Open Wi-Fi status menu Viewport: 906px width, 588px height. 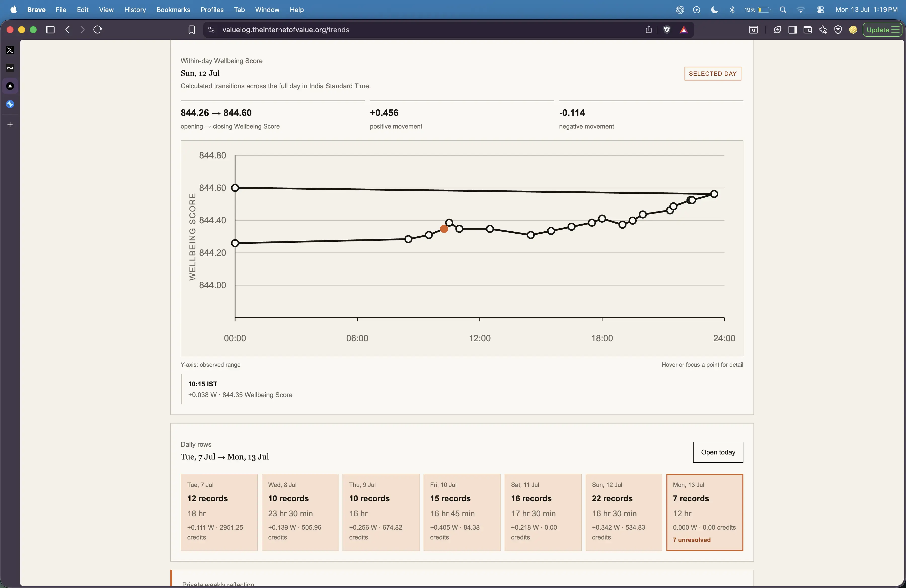801,10
